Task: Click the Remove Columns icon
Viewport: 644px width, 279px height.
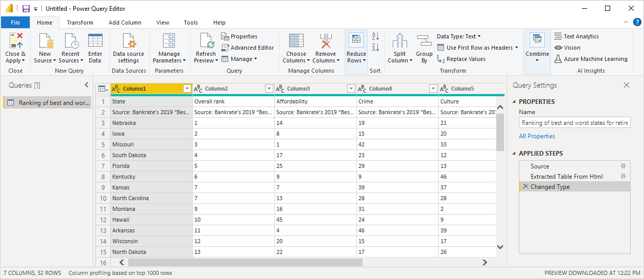Action: (325, 41)
